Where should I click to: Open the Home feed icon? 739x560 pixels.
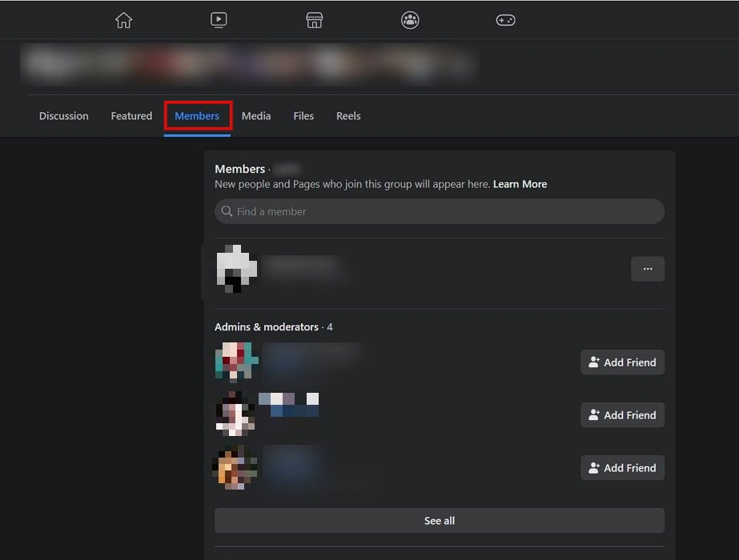pos(123,20)
